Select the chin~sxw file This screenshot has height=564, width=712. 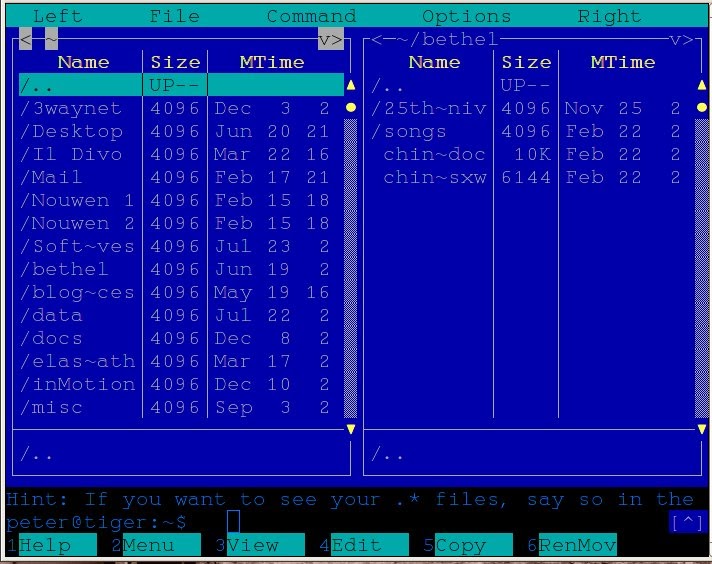(x=532, y=177)
